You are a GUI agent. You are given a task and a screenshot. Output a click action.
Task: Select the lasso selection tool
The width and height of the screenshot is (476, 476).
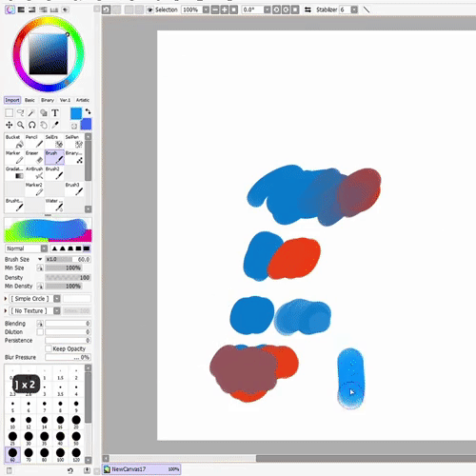pos(21,112)
